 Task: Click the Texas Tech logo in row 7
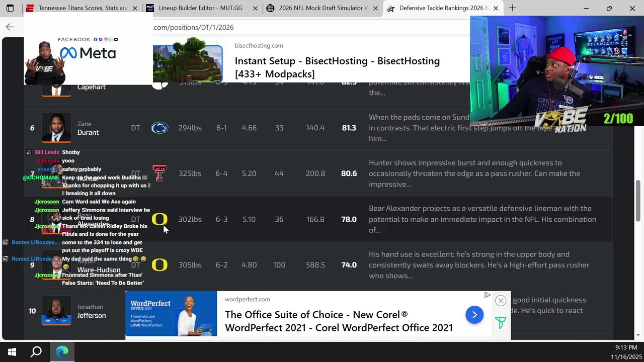(x=159, y=173)
